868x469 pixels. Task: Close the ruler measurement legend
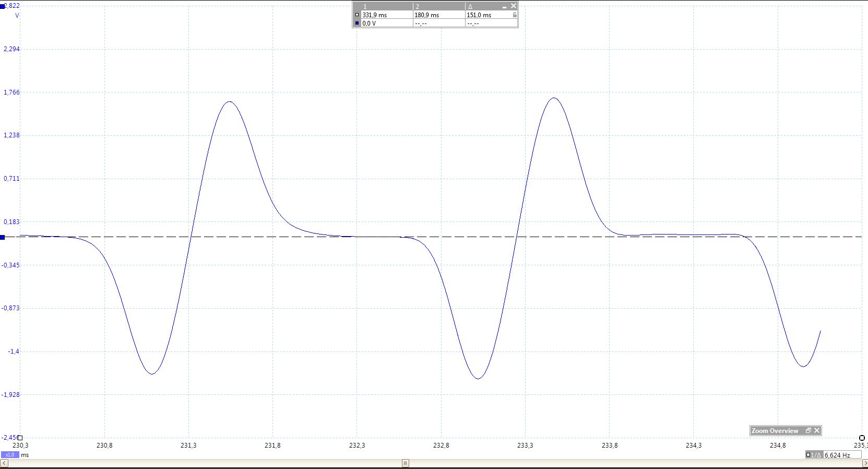514,6
